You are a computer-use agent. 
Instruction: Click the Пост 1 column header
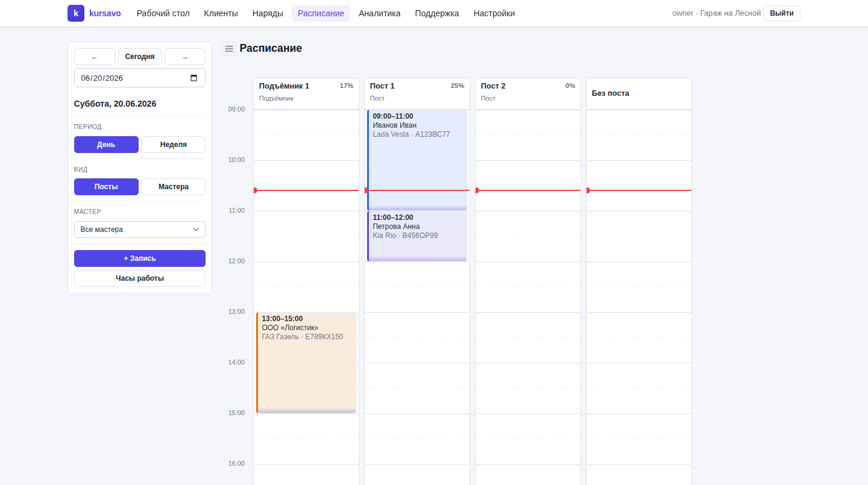[x=417, y=93]
